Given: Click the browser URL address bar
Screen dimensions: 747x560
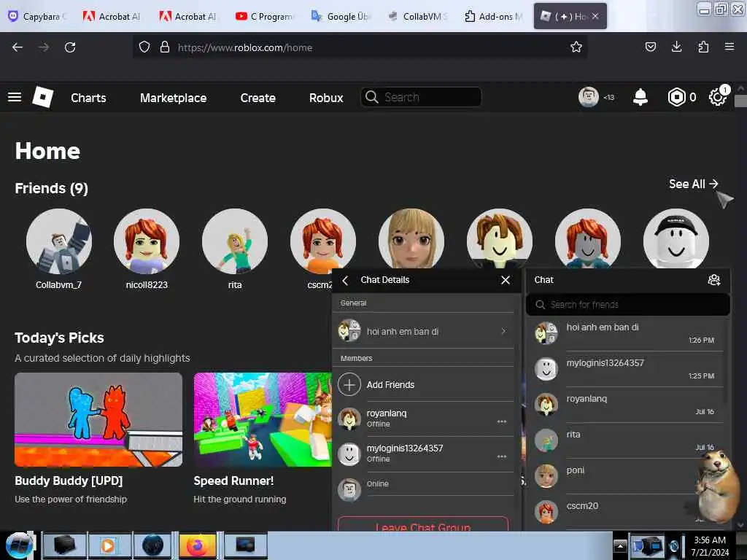Looking at the screenshot, I should (x=360, y=47).
